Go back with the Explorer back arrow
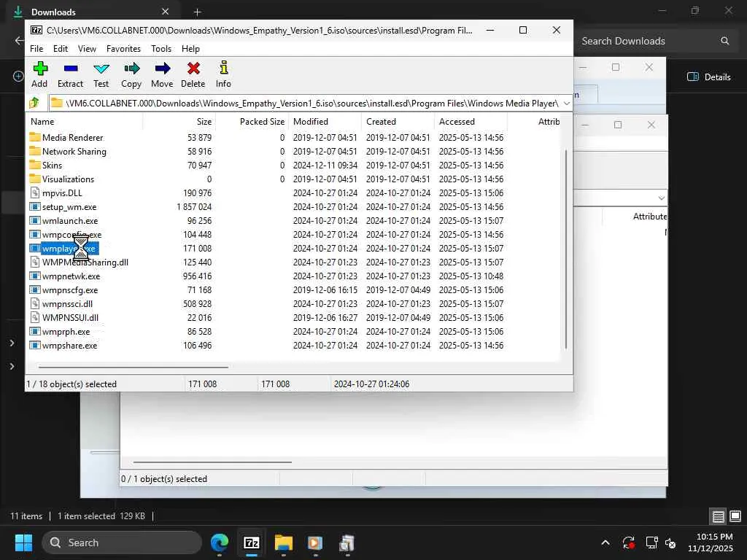This screenshot has width=747, height=560. pyautogui.click(x=20, y=41)
